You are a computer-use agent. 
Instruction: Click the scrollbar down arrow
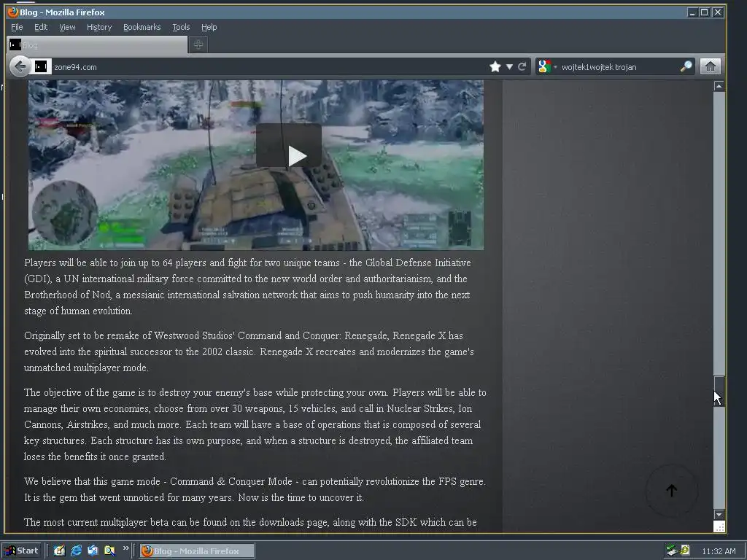click(x=719, y=515)
